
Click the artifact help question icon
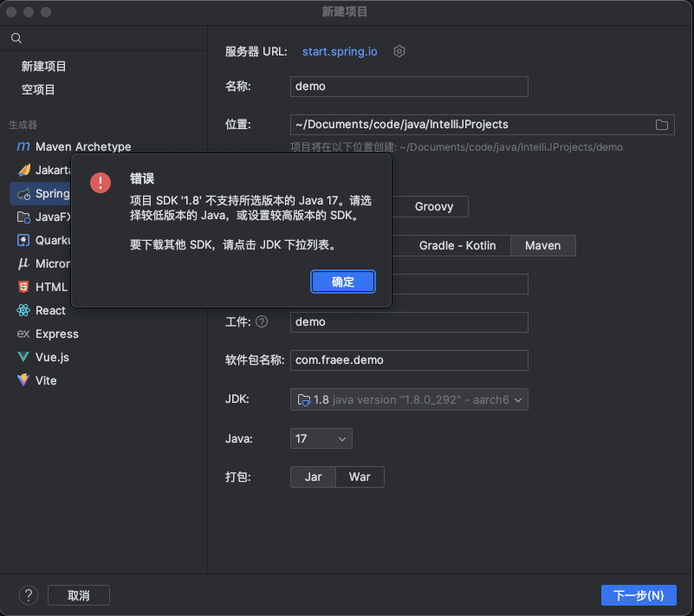pyautogui.click(x=262, y=321)
